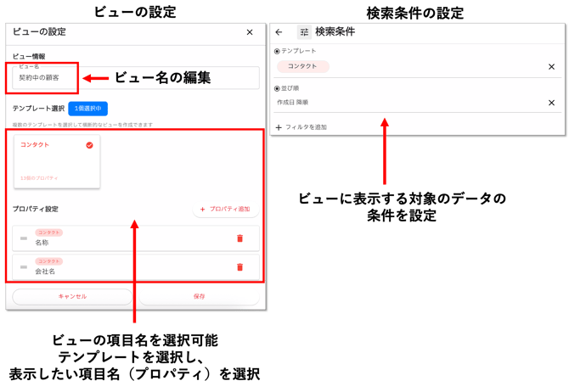Clear the 作成日 降順 sort condition with X
The width and height of the screenshot is (569, 392).
point(550,102)
